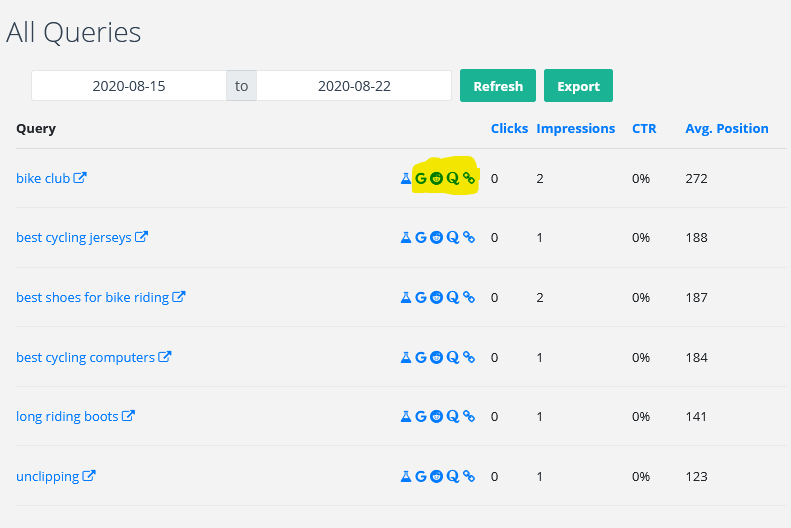Sort table by Impressions column
This screenshot has height=528, width=791.
[576, 129]
